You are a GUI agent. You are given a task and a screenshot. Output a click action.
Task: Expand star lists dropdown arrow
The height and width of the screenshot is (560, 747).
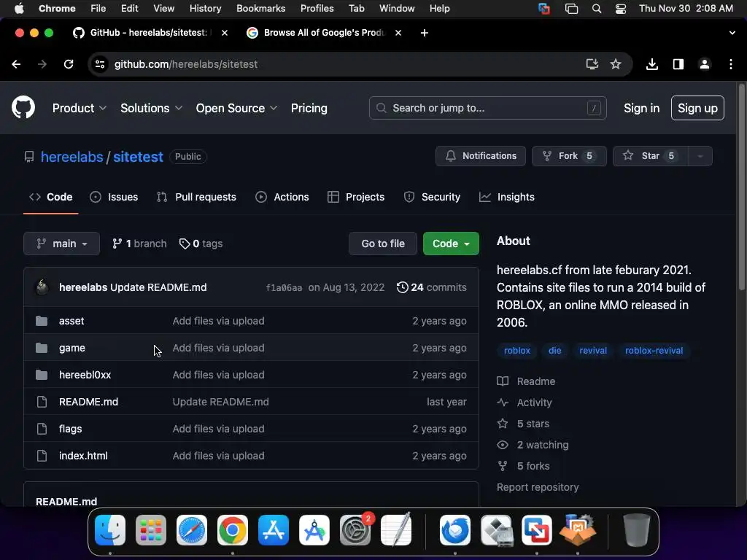700,156
